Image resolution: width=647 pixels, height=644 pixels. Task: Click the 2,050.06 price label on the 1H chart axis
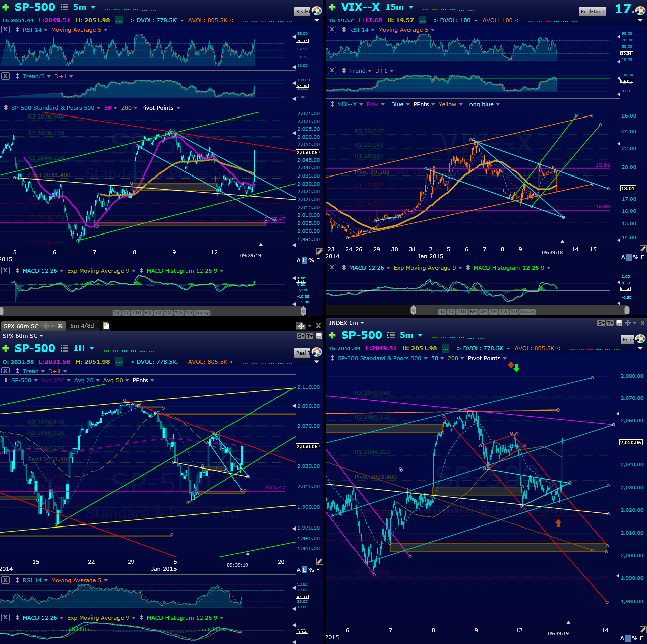click(x=307, y=446)
